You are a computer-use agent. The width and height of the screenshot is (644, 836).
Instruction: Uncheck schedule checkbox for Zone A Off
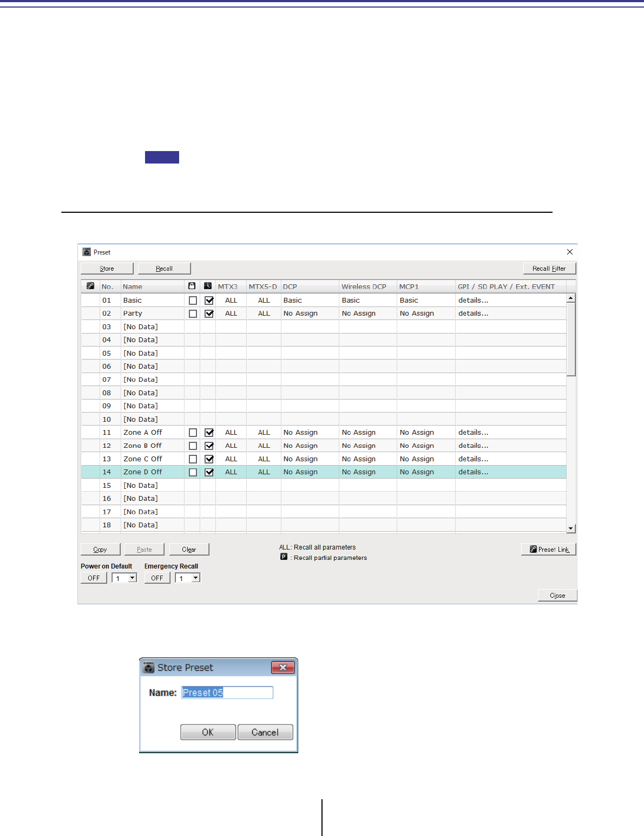(x=209, y=433)
